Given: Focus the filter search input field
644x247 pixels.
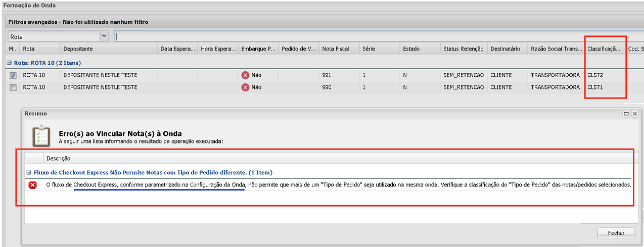Looking at the screenshot, I should pyautogui.click(x=378, y=36).
